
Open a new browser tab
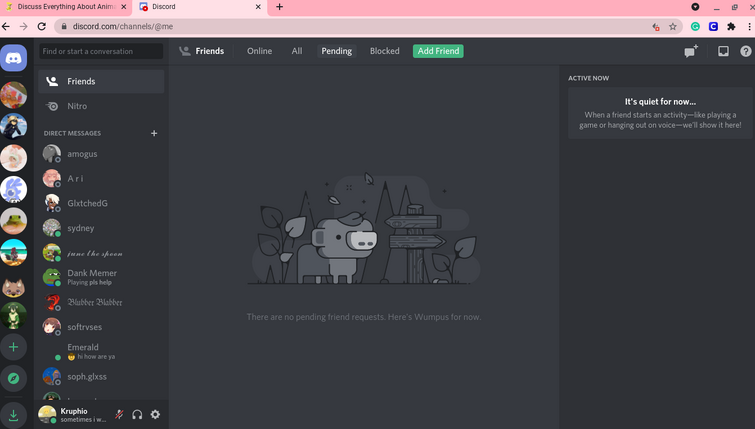click(x=279, y=7)
